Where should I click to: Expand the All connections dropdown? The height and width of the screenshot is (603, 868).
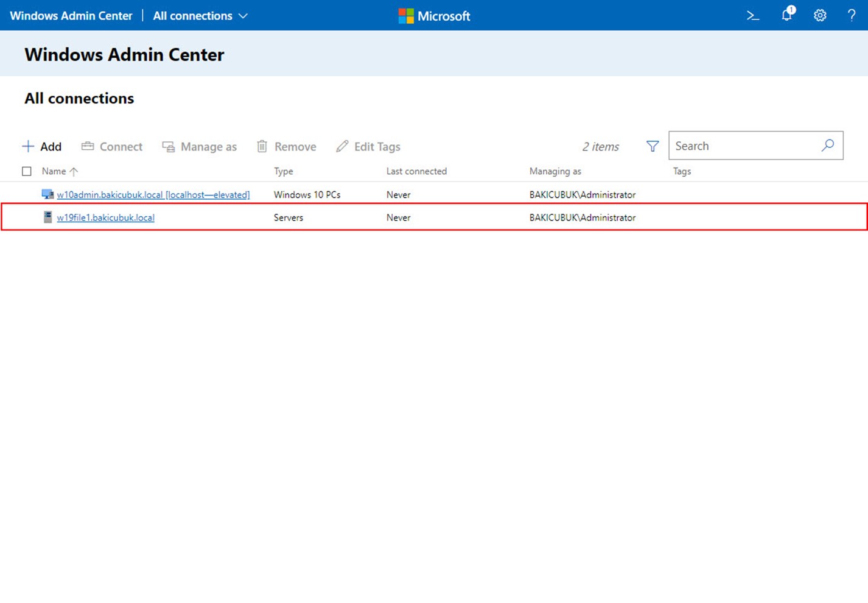pyautogui.click(x=200, y=16)
